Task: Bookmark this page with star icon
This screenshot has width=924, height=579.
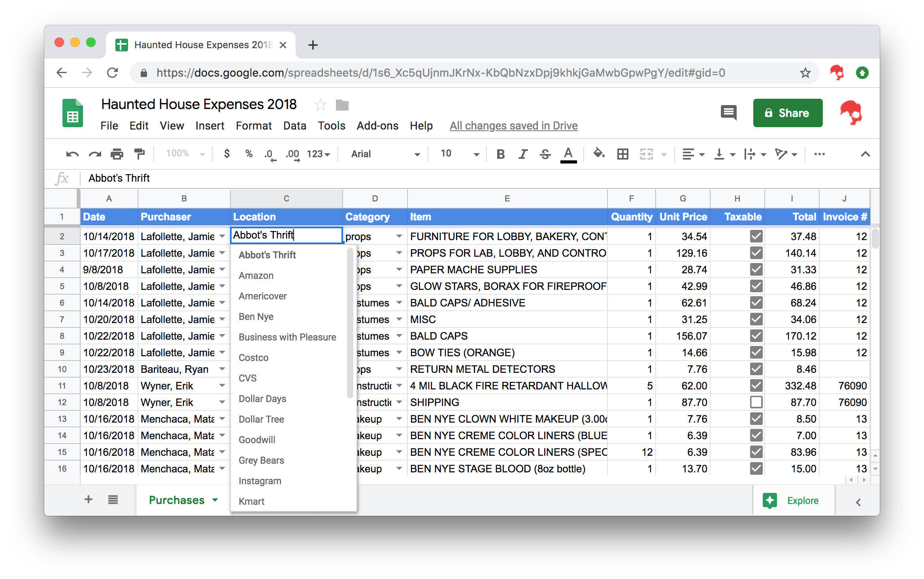Action: [x=805, y=73]
